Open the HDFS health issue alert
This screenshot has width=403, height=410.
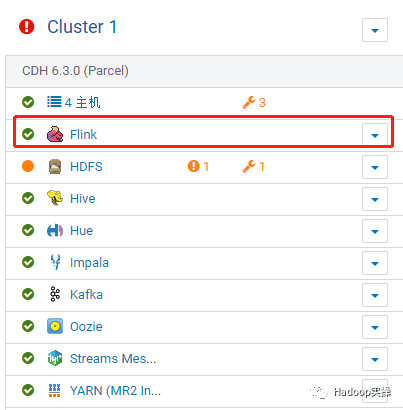pyautogui.click(x=198, y=166)
